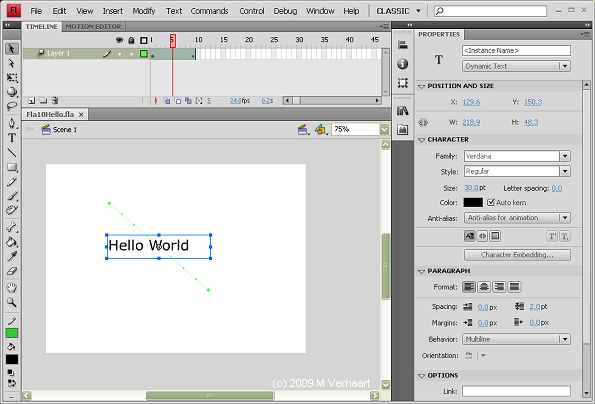The image size is (595, 404).
Task: Toggle lock width and height proportions
Action: pos(423,122)
